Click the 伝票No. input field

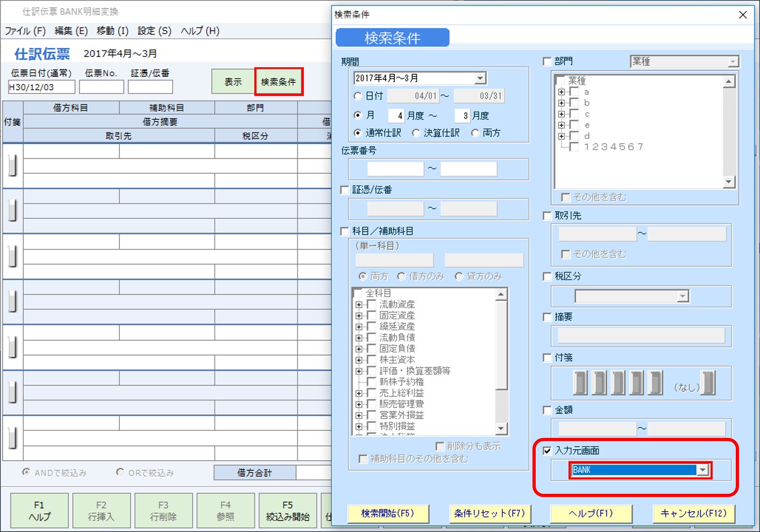pyautogui.click(x=101, y=86)
